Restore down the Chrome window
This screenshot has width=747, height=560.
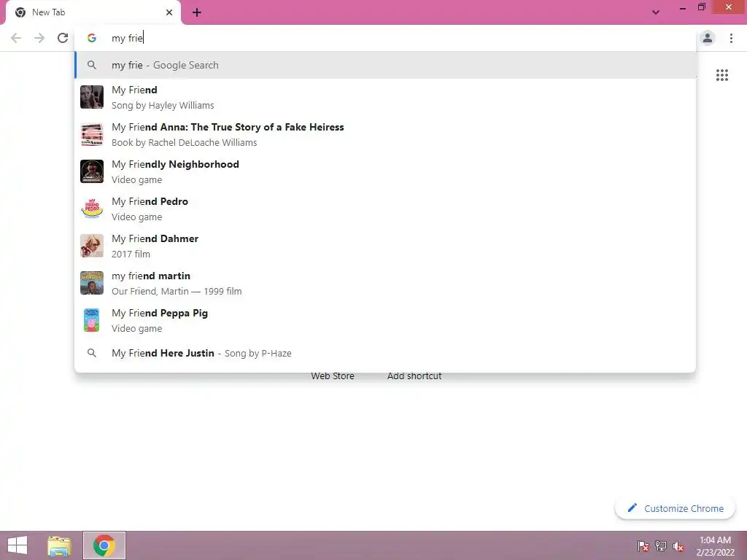click(701, 7)
